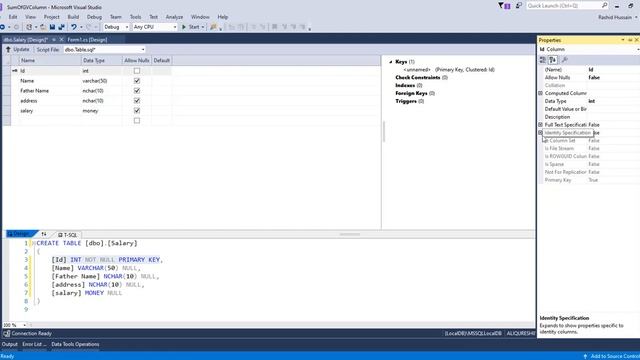640x360 pixels.
Task: Toggle Allow Nulls for salary column
Action: click(x=137, y=111)
